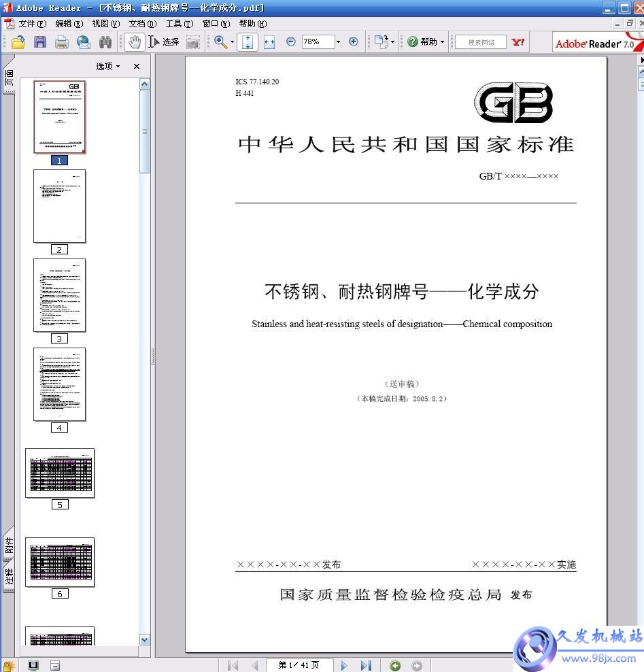Switch to the 注释 comments side tab
644x672 pixels.
tap(9, 576)
